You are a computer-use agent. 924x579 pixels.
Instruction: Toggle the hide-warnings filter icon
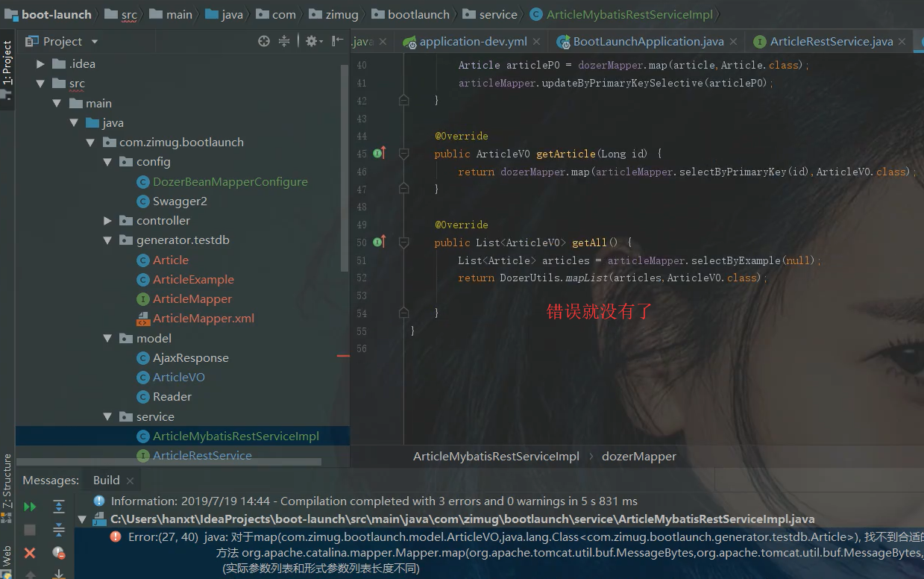click(x=59, y=553)
